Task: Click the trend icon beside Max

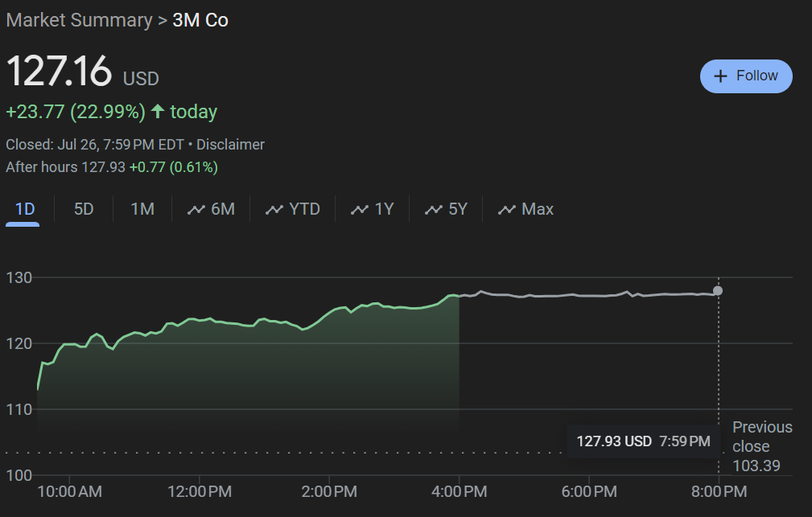Action: coord(506,210)
